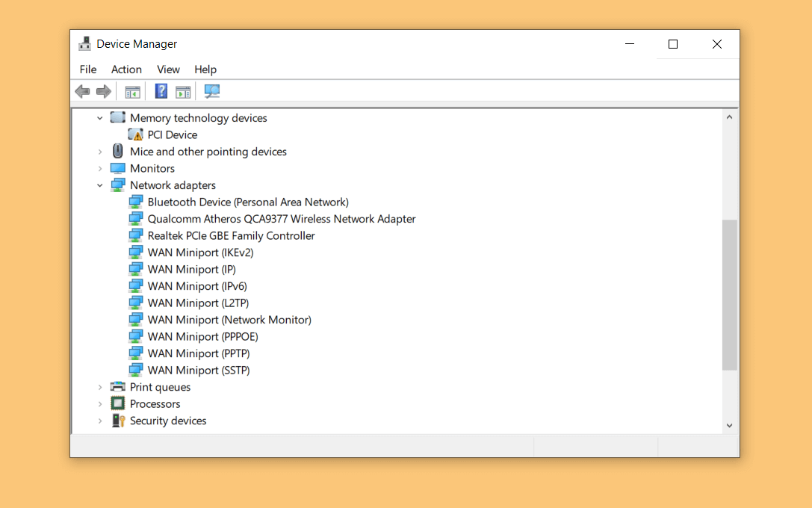
Task: Click the PCI Device warning icon
Action: point(136,134)
